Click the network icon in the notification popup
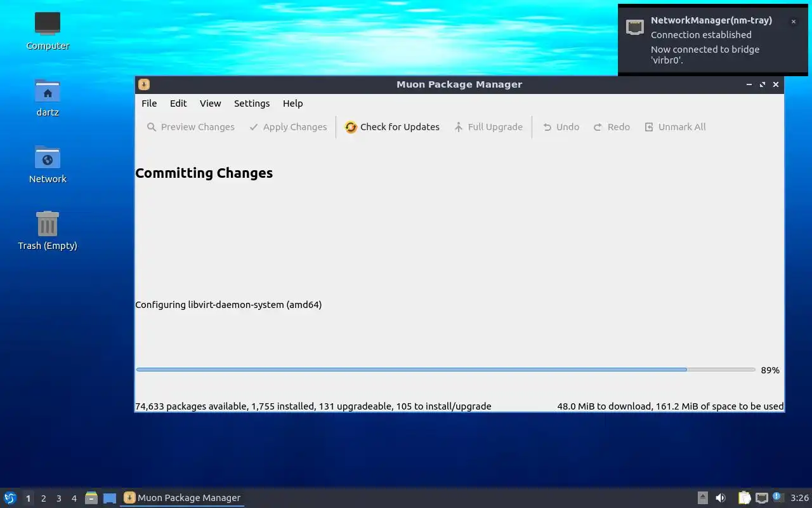The height and width of the screenshot is (508, 812). pyautogui.click(x=635, y=27)
